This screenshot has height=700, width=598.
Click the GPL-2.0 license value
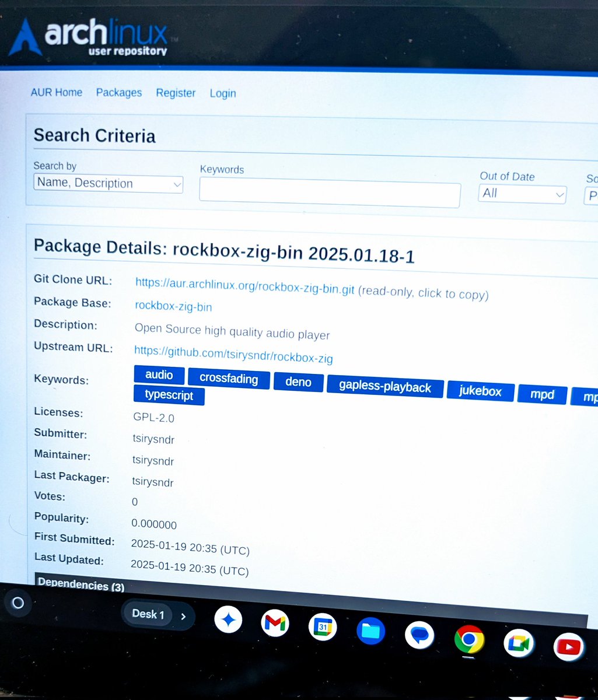point(153,418)
